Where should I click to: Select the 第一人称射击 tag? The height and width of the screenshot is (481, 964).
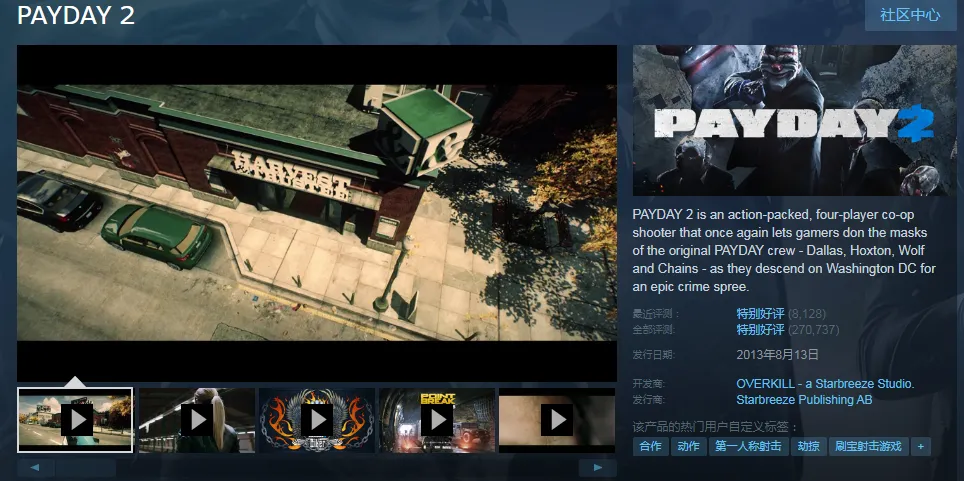747,446
